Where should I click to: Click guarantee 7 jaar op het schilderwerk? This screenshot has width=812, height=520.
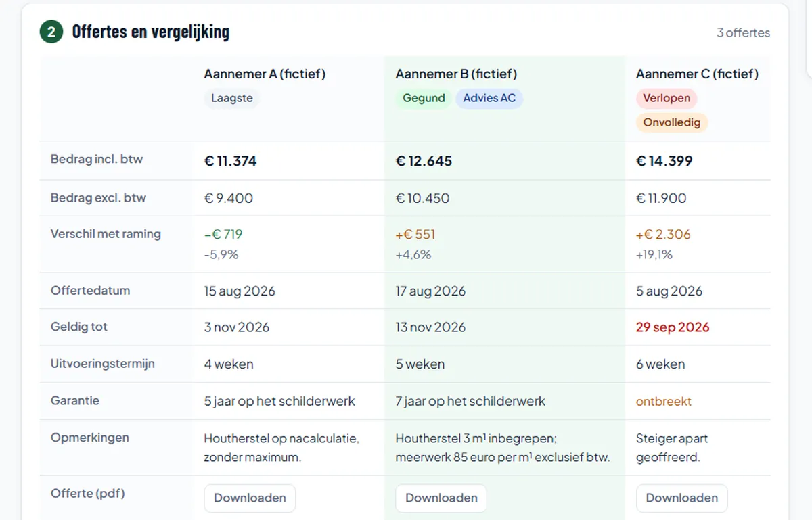pos(470,401)
